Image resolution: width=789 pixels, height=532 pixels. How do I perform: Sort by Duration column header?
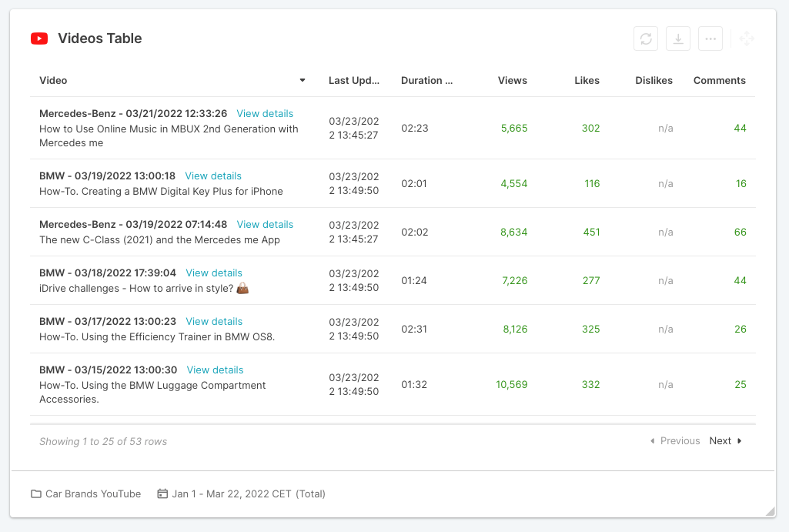tap(426, 81)
